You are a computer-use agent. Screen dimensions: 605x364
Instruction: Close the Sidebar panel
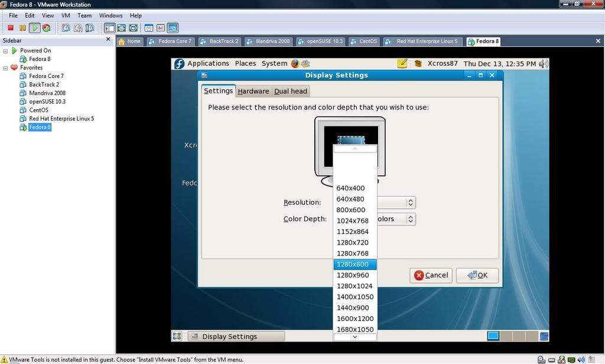(x=108, y=40)
